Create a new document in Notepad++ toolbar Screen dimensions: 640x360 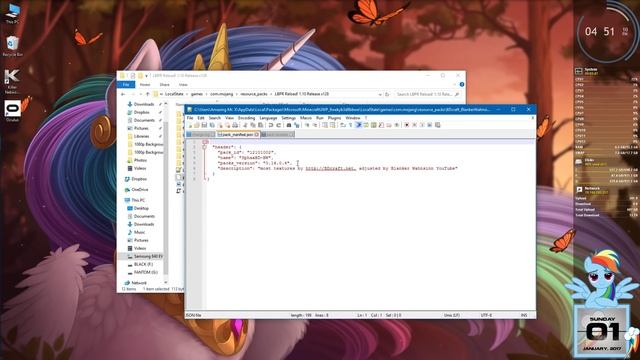[x=189, y=125]
